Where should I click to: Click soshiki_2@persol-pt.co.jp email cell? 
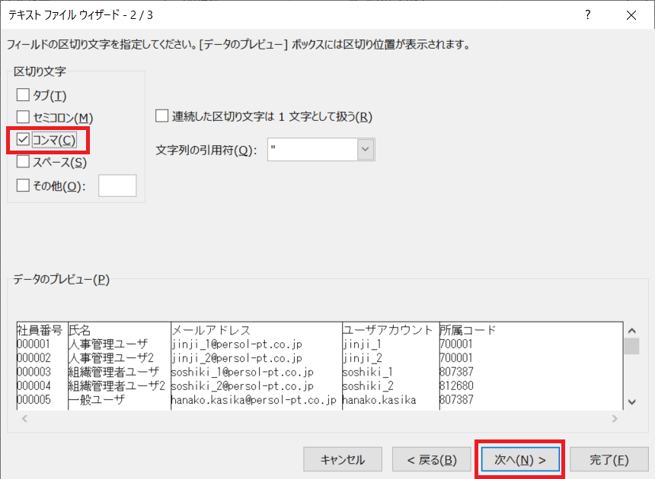pyautogui.click(x=242, y=386)
